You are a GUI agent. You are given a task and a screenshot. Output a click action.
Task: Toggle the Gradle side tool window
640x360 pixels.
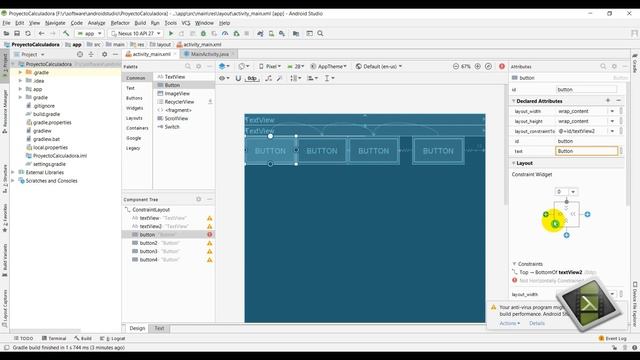[x=635, y=63]
